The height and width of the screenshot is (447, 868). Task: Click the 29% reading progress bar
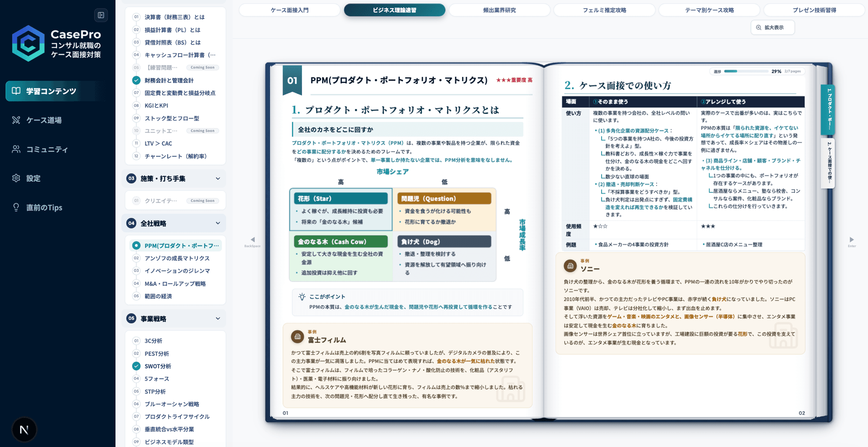746,71
